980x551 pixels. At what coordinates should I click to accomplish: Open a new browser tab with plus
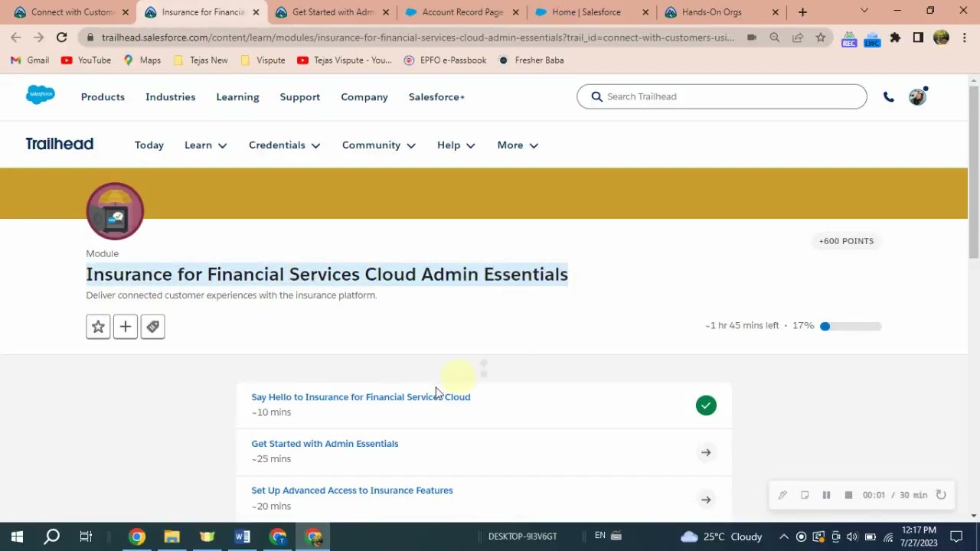pyautogui.click(x=802, y=12)
